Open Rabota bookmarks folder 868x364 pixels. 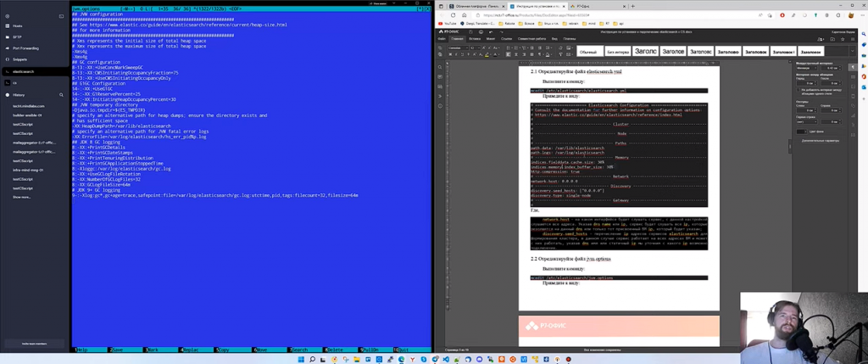[507, 24]
